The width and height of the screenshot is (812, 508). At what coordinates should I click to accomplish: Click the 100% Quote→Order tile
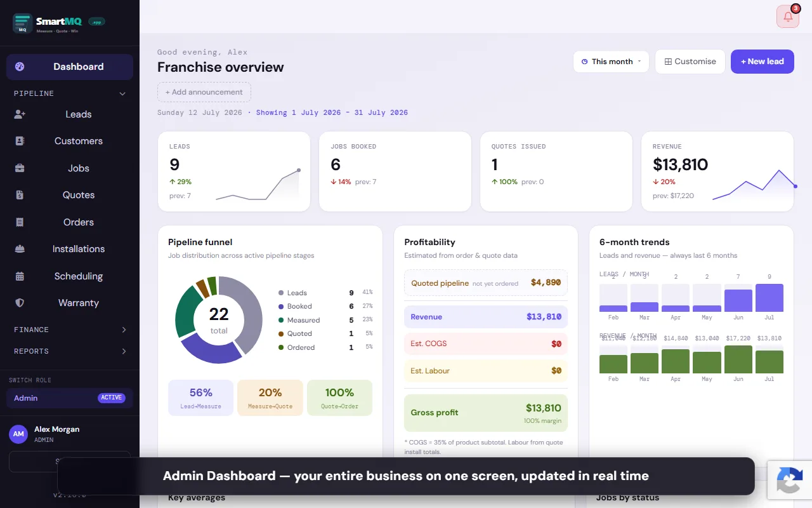[x=339, y=398]
